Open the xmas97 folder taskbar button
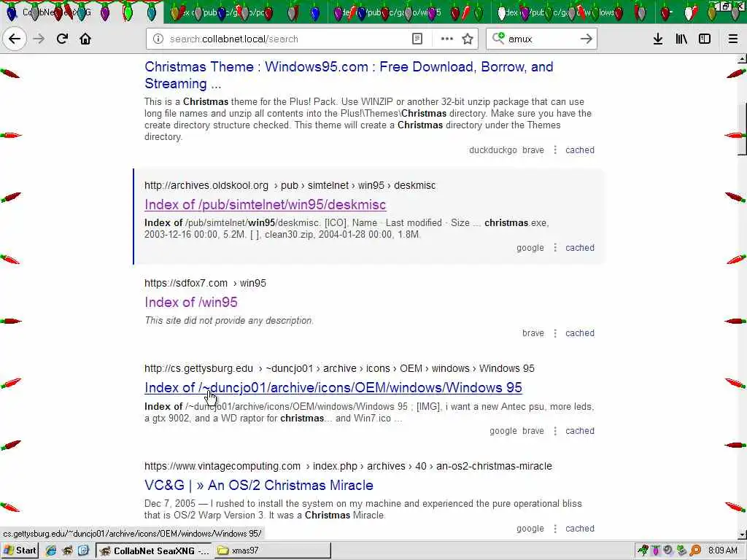The width and height of the screenshot is (747, 560). (273, 551)
